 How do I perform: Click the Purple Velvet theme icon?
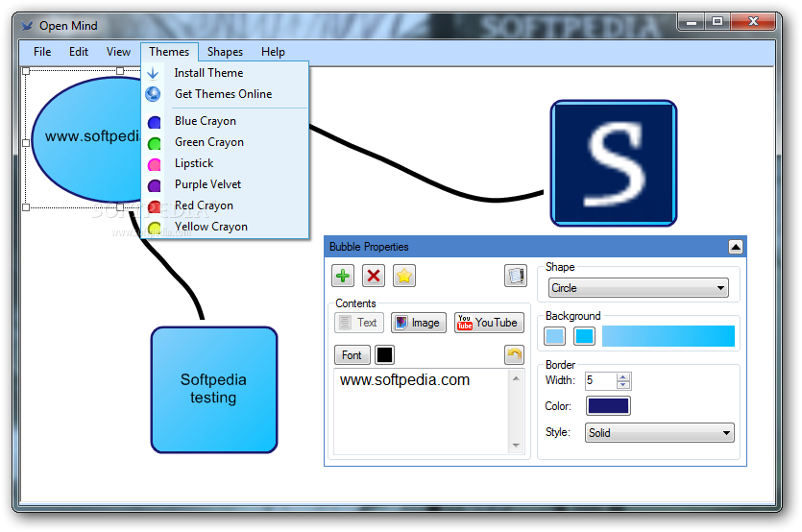[154, 185]
